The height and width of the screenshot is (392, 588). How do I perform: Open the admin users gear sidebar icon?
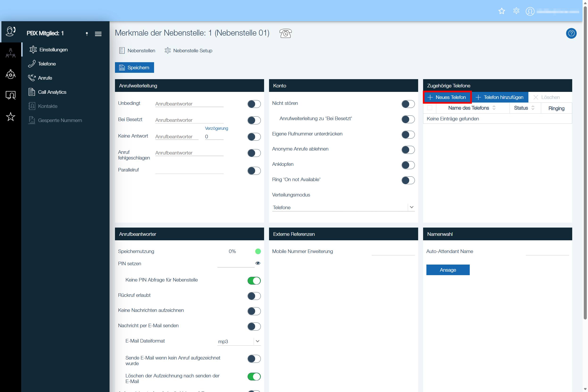11,74
